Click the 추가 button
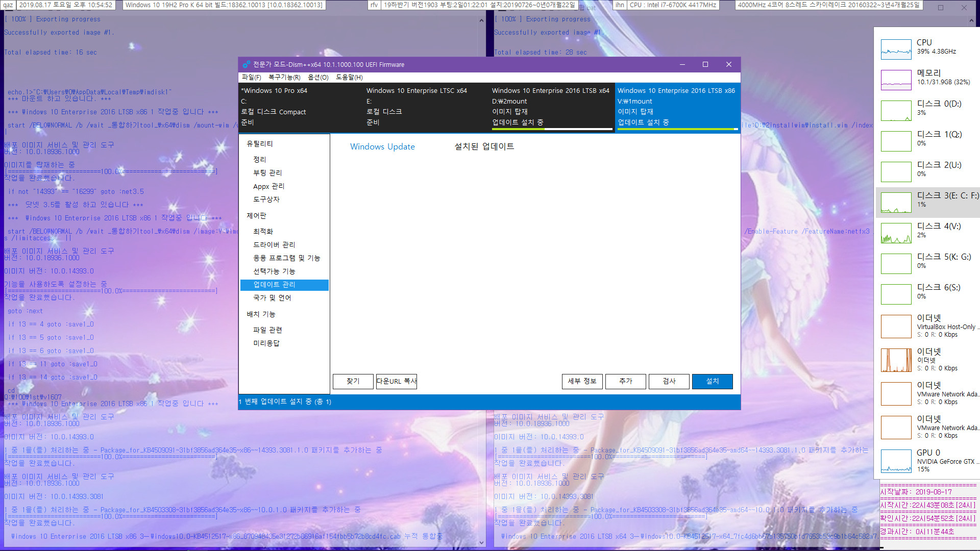The height and width of the screenshot is (551, 980). tap(626, 382)
